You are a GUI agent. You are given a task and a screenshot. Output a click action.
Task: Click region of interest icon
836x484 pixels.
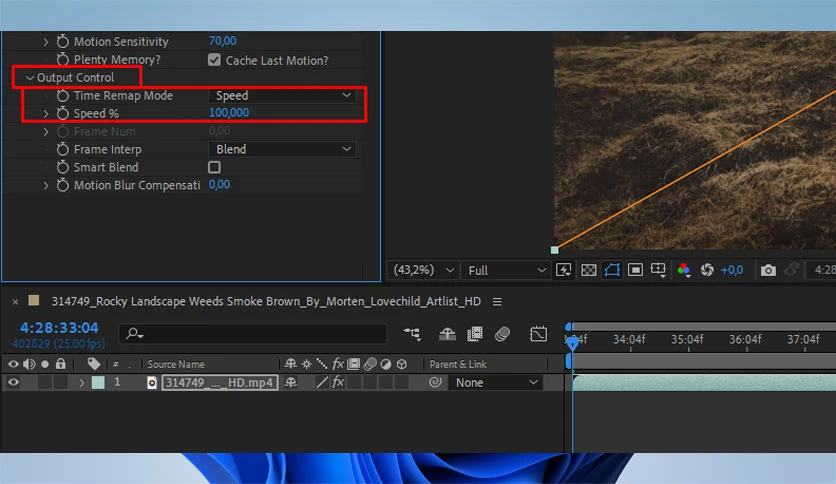[635, 270]
